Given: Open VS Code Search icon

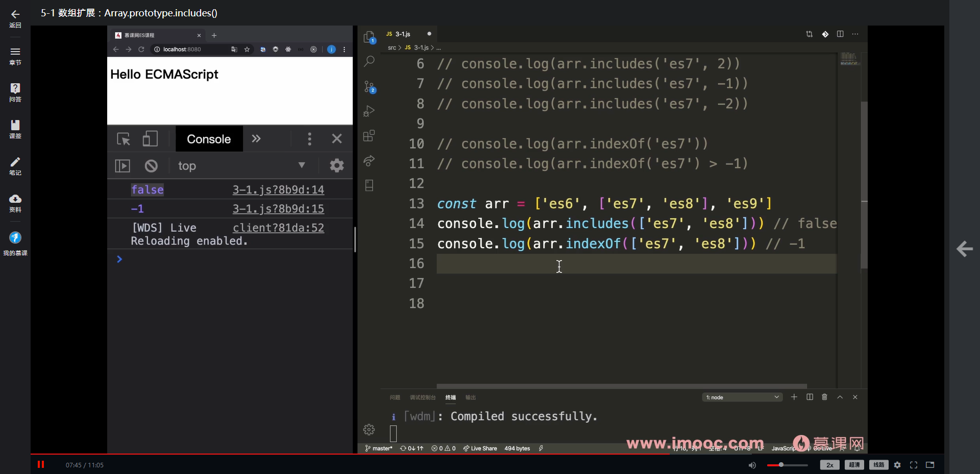Looking at the screenshot, I should point(369,61).
